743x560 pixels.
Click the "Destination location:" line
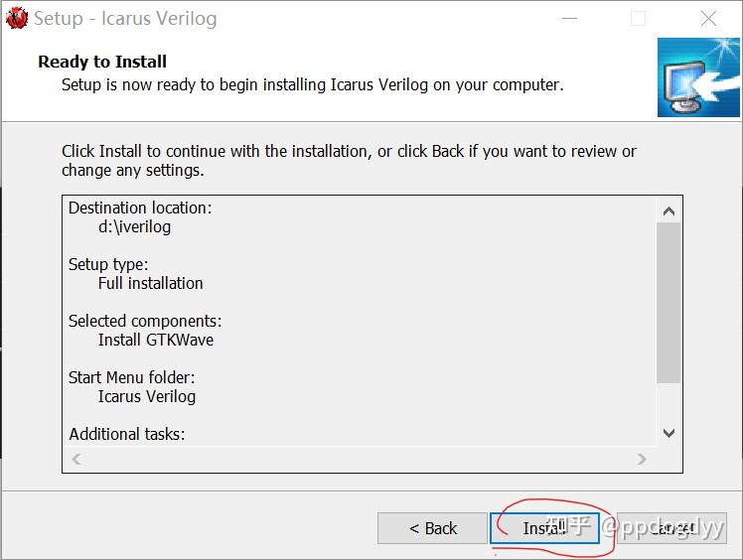tap(140, 209)
